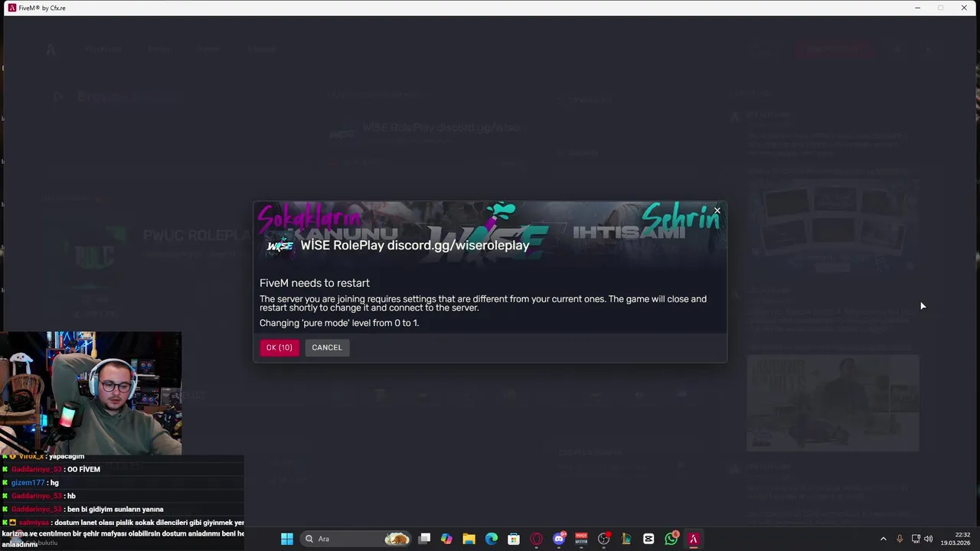Open the Voice Meeter app in the taskbar

coord(581,539)
